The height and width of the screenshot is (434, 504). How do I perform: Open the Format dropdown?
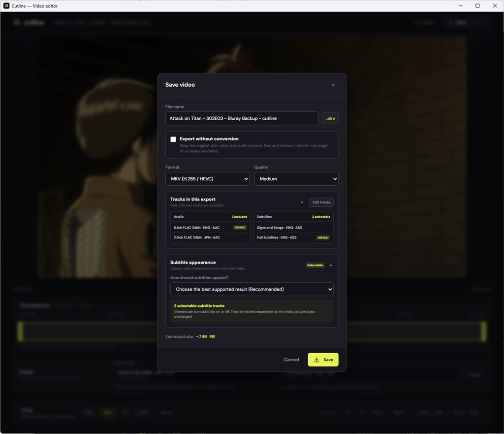coord(207,179)
